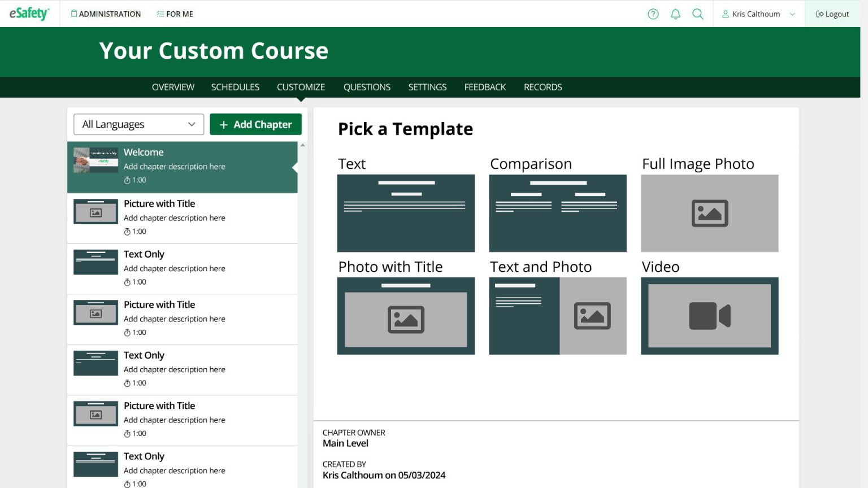Open the help question mark icon
Screen dimensions: 868x488
point(653,14)
